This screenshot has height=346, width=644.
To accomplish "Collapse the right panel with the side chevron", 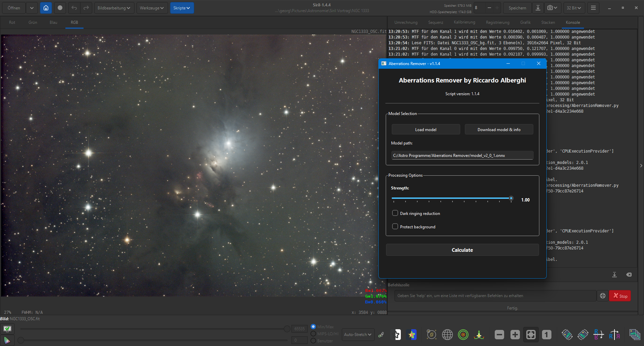I will pos(641,166).
